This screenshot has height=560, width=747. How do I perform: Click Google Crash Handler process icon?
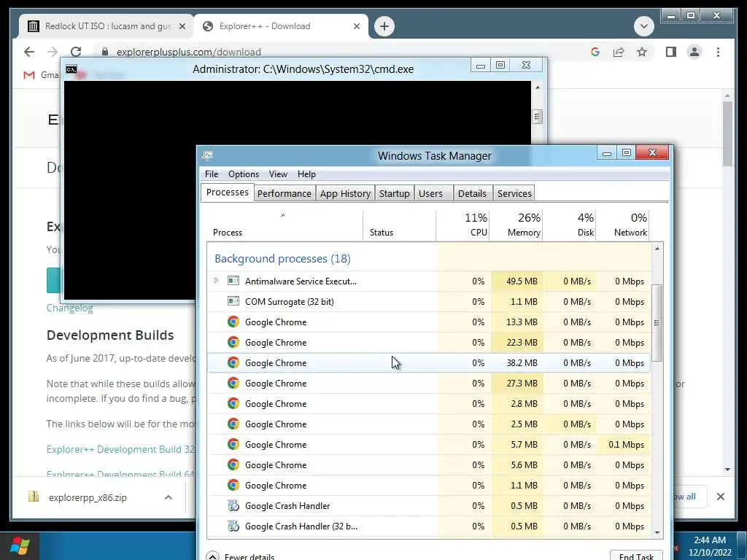pos(233,506)
